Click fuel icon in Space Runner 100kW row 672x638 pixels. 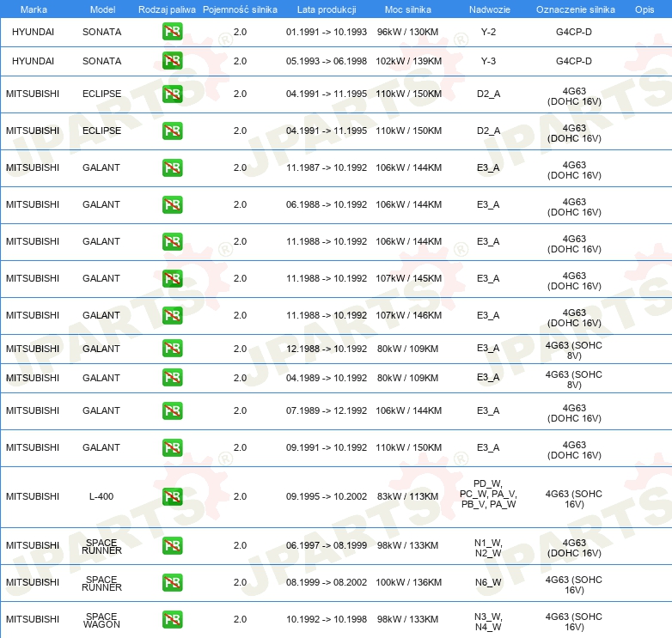[x=172, y=583]
